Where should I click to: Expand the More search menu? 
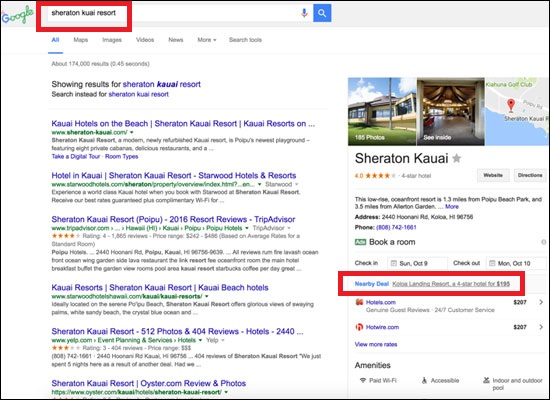coord(207,40)
